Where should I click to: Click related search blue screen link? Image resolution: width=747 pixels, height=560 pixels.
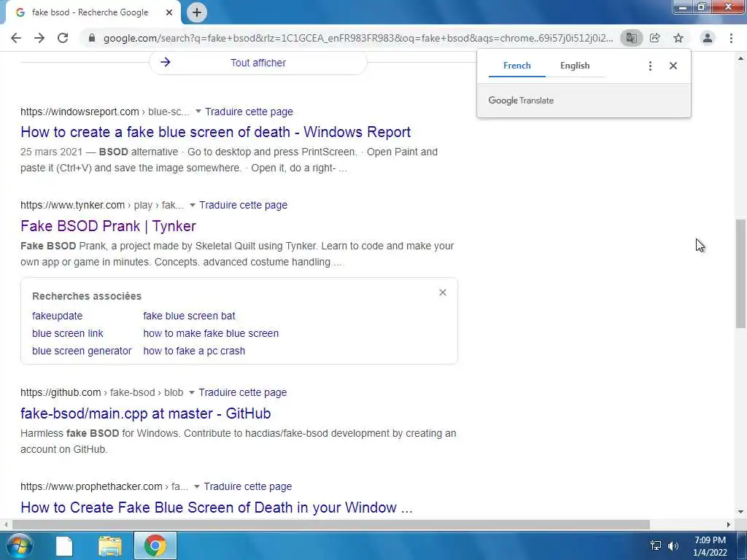point(68,333)
